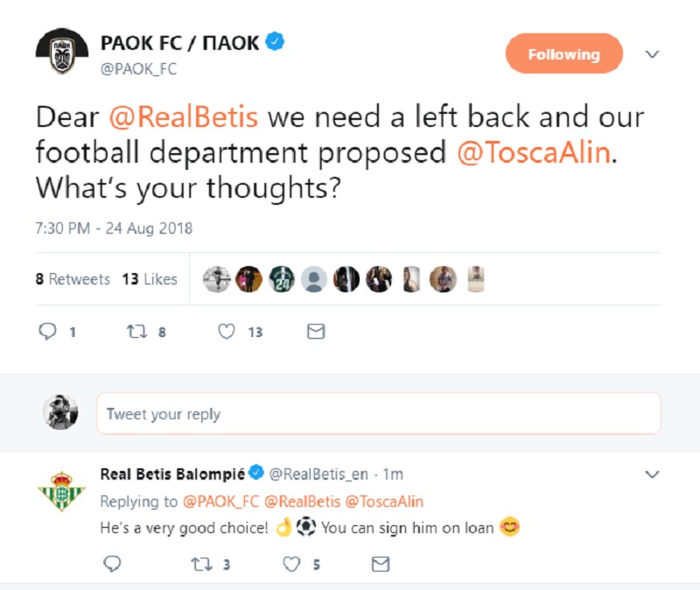The image size is (700, 590).
Task: Open Real Betis Balompié crest avatar
Action: [61, 490]
